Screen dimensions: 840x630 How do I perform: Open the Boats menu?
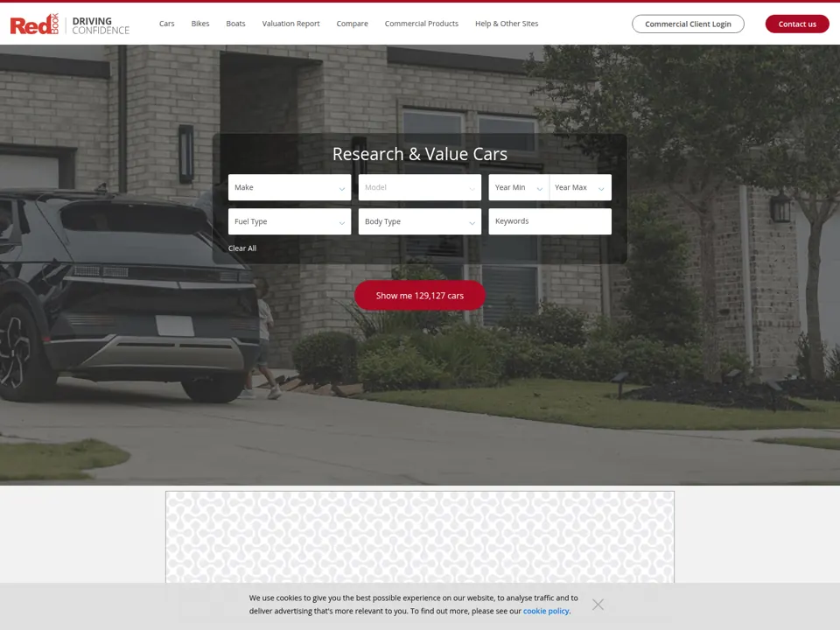point(235,24)
